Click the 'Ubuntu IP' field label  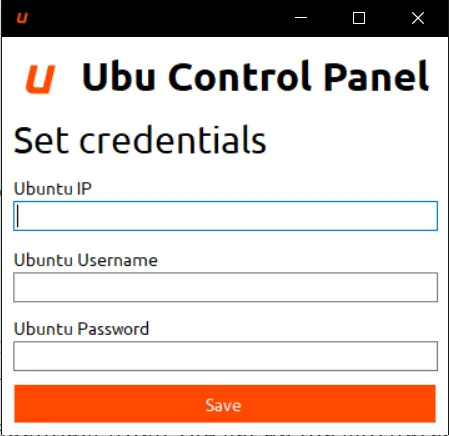tap(53, 189)
